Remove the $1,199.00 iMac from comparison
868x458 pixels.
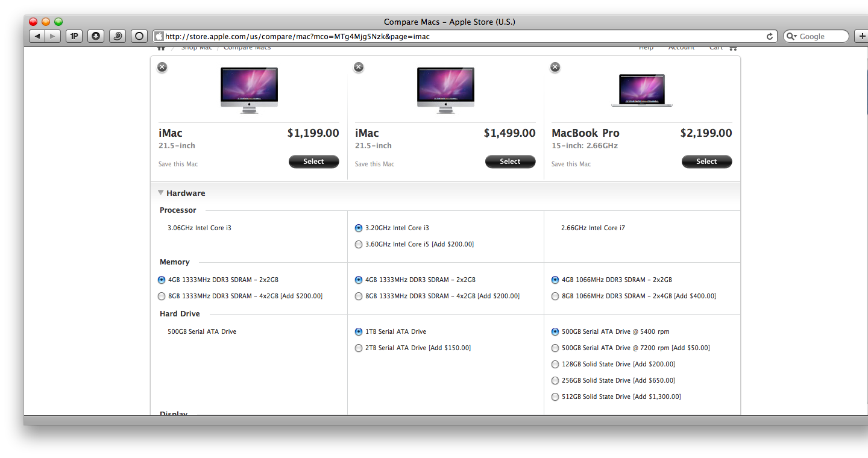coord(162,67)
